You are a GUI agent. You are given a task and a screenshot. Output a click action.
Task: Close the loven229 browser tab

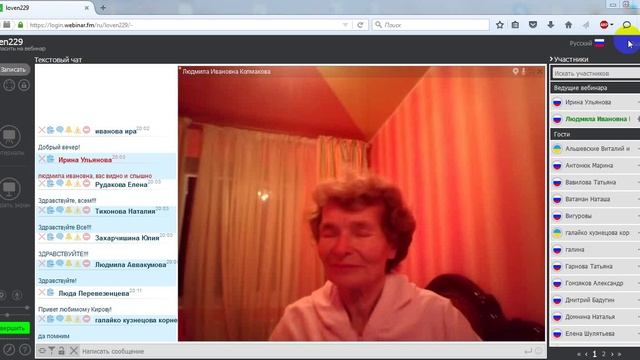tap(87, 8)
